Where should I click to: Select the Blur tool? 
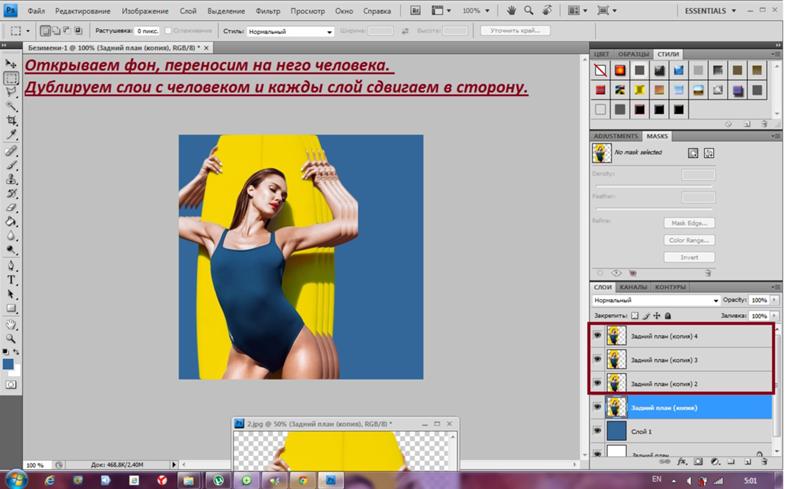(x=11, y=236)
